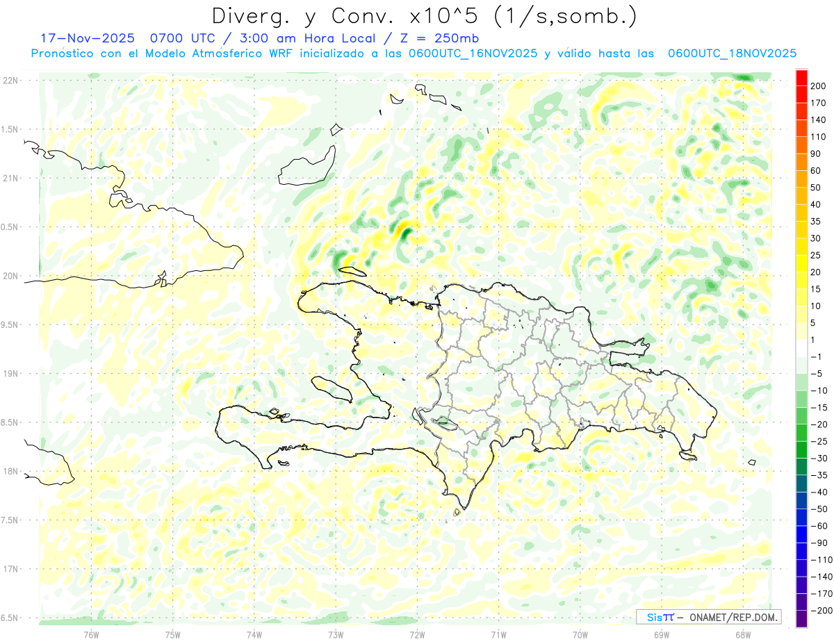
Task: Click the '74W' longitude label
Action: pyautogui.click(x=254, y=635)
